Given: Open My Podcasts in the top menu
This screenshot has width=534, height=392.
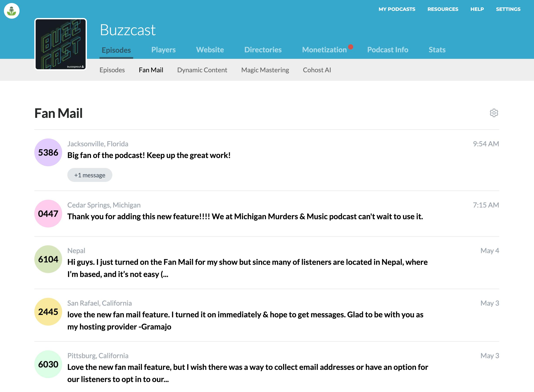Looking at the screenshot, I should point(397,9).
